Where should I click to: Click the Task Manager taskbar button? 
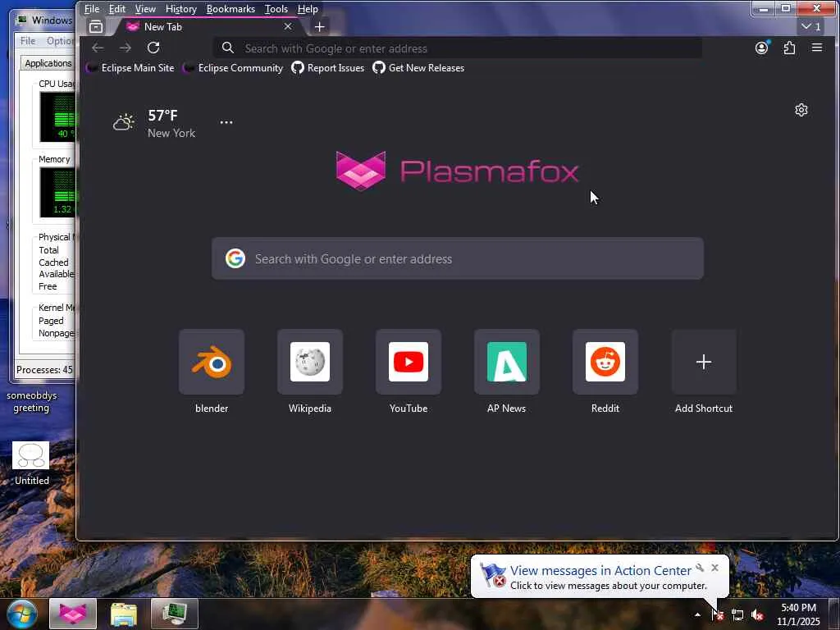[x=175, y=614]
